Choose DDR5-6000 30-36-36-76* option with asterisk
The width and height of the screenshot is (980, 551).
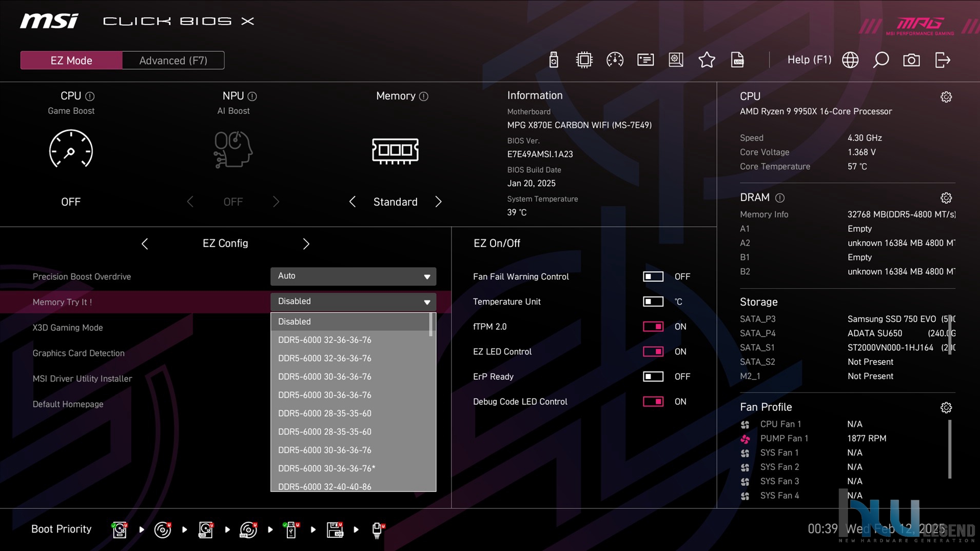350,468
